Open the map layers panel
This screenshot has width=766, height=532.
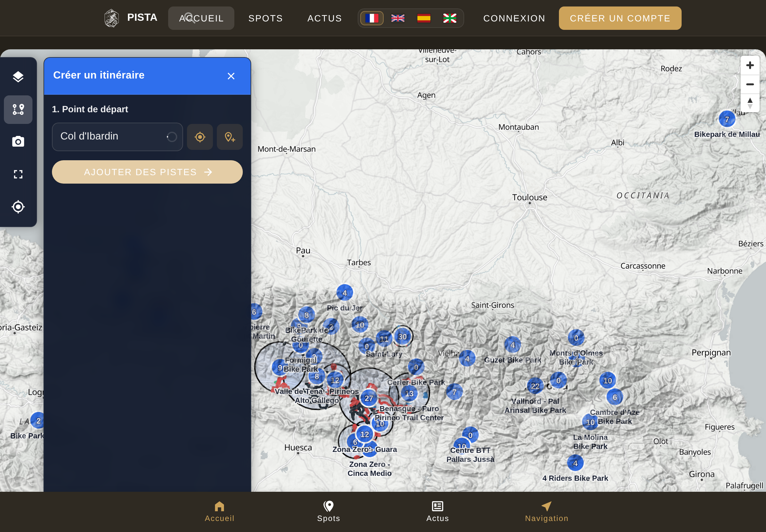tap(18, 77)
